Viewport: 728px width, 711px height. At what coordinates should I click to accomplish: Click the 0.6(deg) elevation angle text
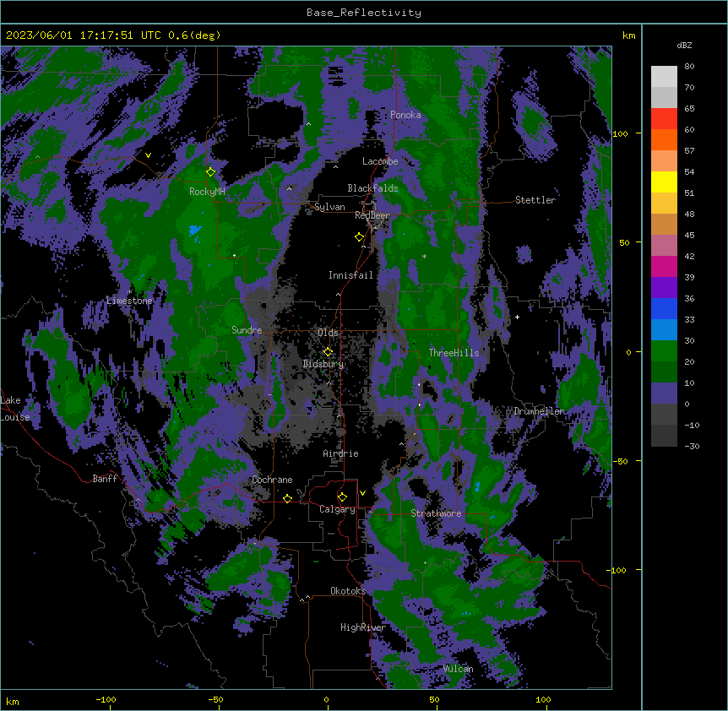point(194,35)
